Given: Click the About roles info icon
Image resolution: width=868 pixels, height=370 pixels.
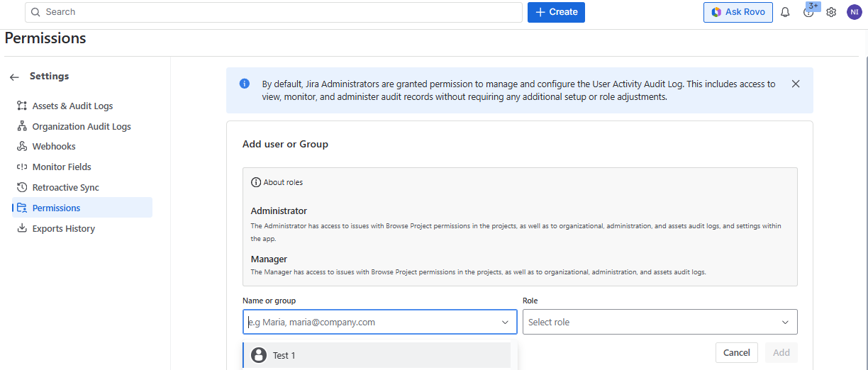Looking at the screenshot, I should click(256, 182).
